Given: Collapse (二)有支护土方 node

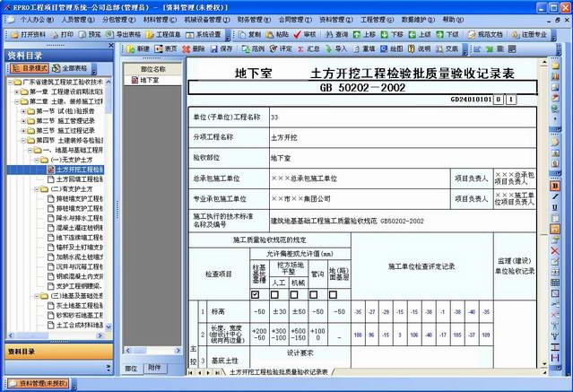Looking at the screenshot, I should tap(37, 189).
